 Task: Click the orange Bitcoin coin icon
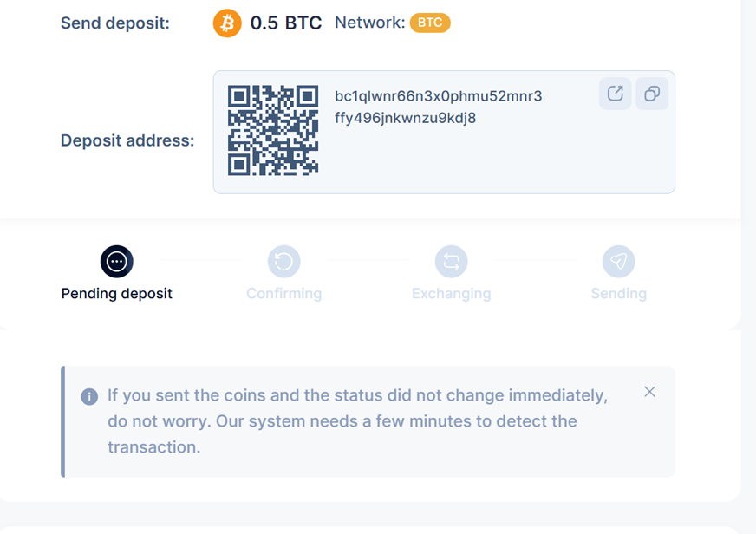pyautogui.click(x=227, y=23)
